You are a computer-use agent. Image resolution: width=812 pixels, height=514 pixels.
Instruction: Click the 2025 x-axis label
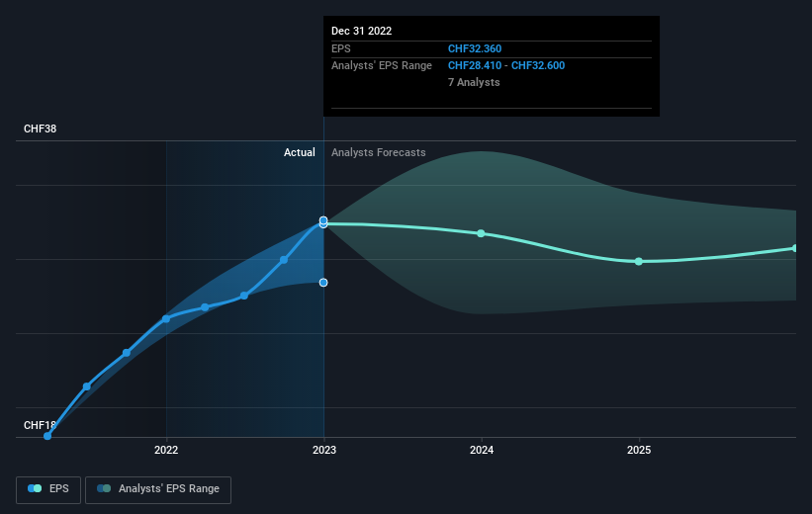pyautogui.click(x=639, y=450)
